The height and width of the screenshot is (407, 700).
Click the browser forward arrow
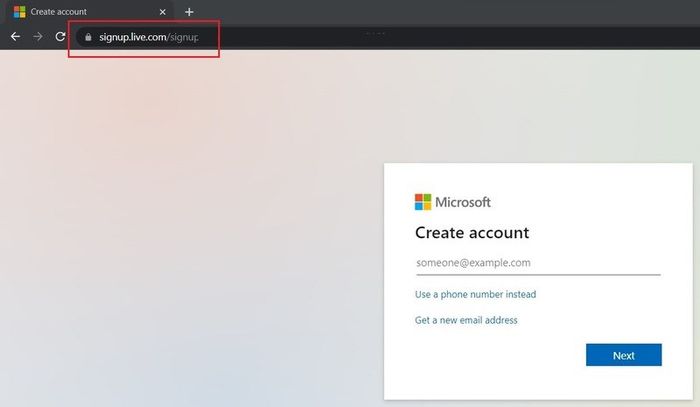[x=38, y=37]
